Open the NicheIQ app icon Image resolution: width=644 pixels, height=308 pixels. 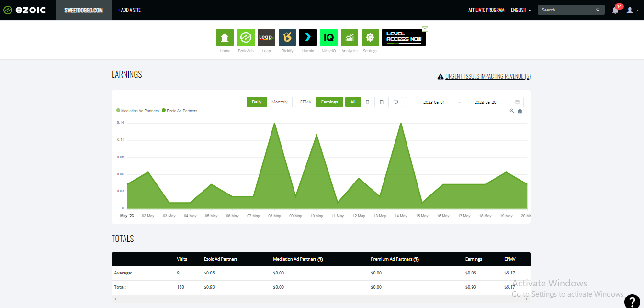tap(328, 37)
